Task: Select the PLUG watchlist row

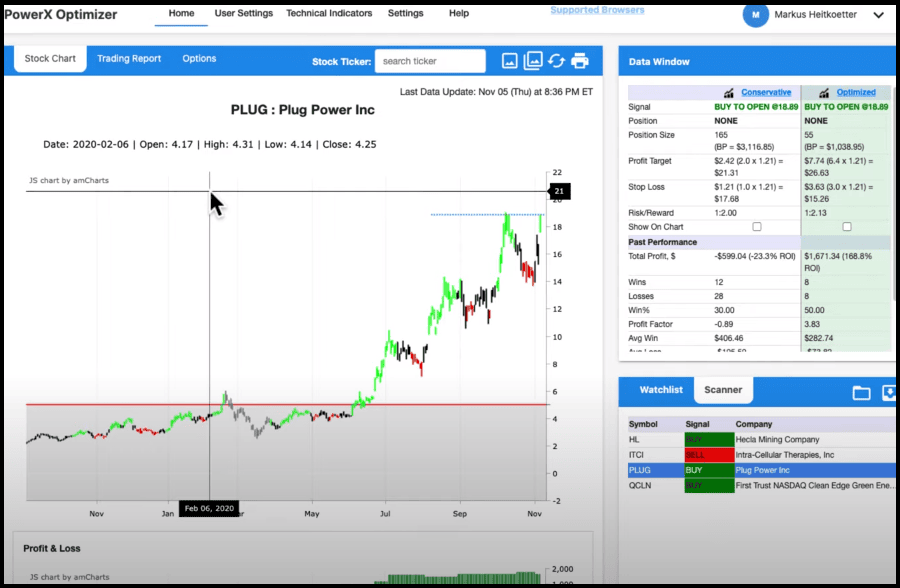Action: [761, 470]
